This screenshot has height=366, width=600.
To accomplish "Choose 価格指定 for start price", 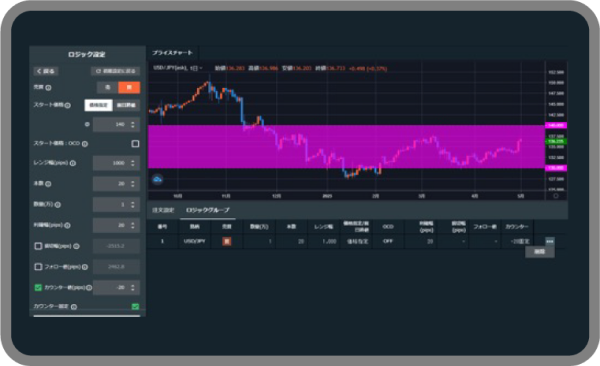I will [x=99, y=105].
